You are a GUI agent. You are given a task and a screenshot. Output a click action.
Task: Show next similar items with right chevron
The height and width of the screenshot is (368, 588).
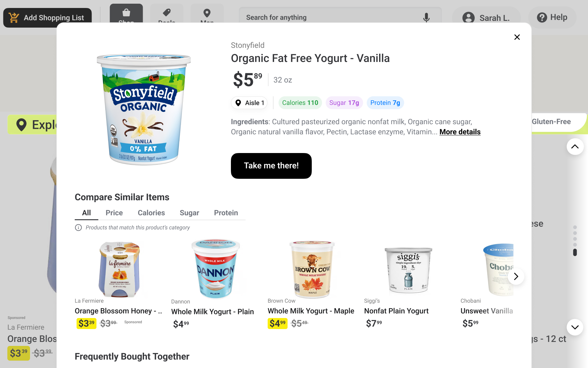tap(516, 276)
